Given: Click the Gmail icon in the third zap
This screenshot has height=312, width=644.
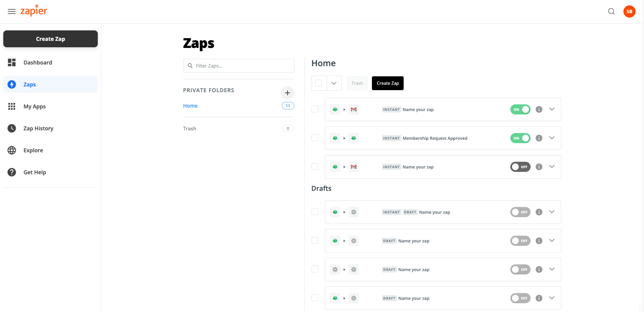Looking at the screenshot, I should pos(353,166).
